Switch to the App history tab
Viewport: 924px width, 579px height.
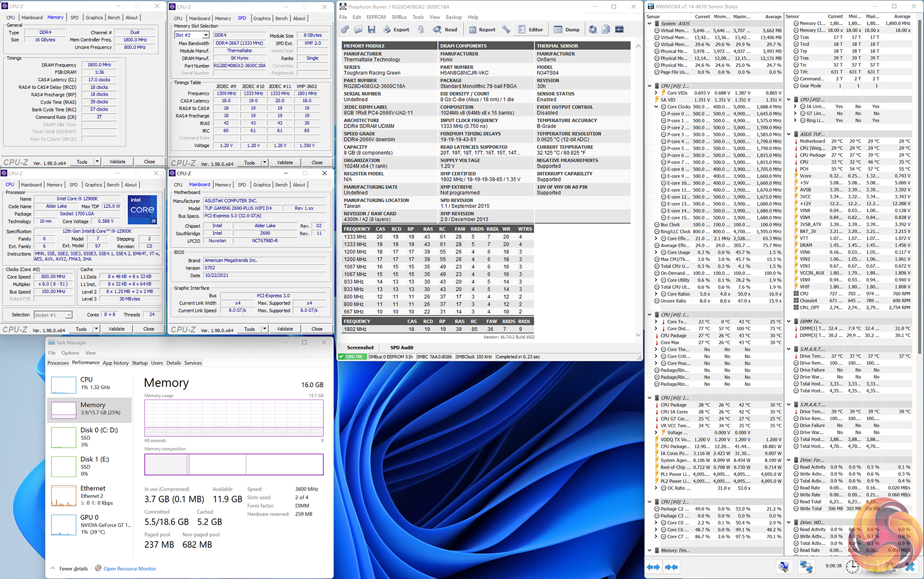pyautogui.click(x=115, y=363)
